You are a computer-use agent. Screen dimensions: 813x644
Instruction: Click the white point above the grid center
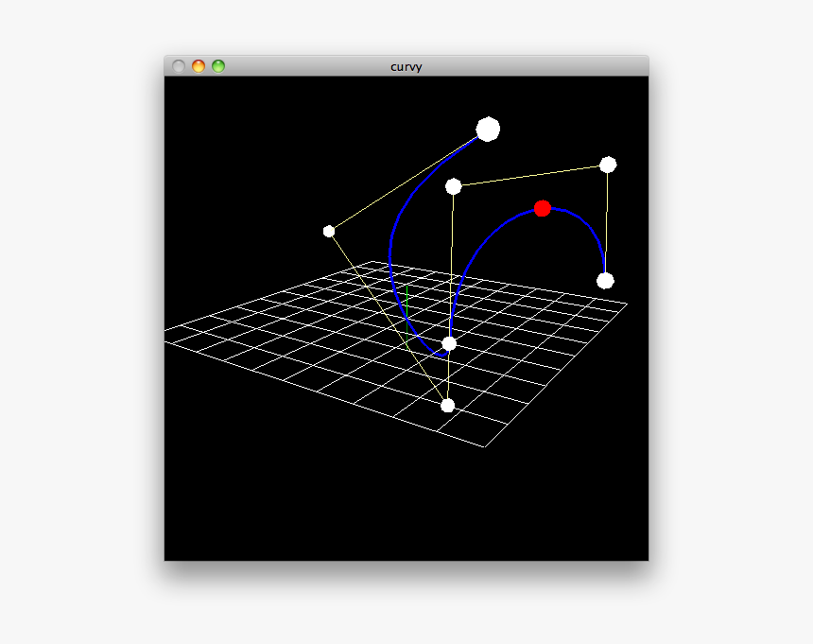pos(453,185)
